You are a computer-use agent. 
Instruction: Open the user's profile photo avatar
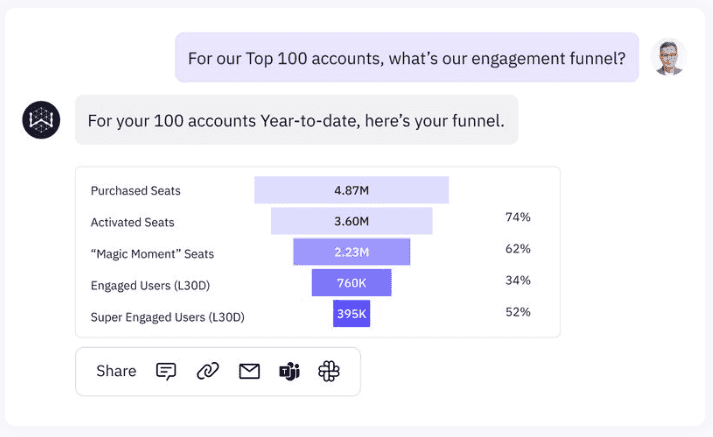(668, 57)
